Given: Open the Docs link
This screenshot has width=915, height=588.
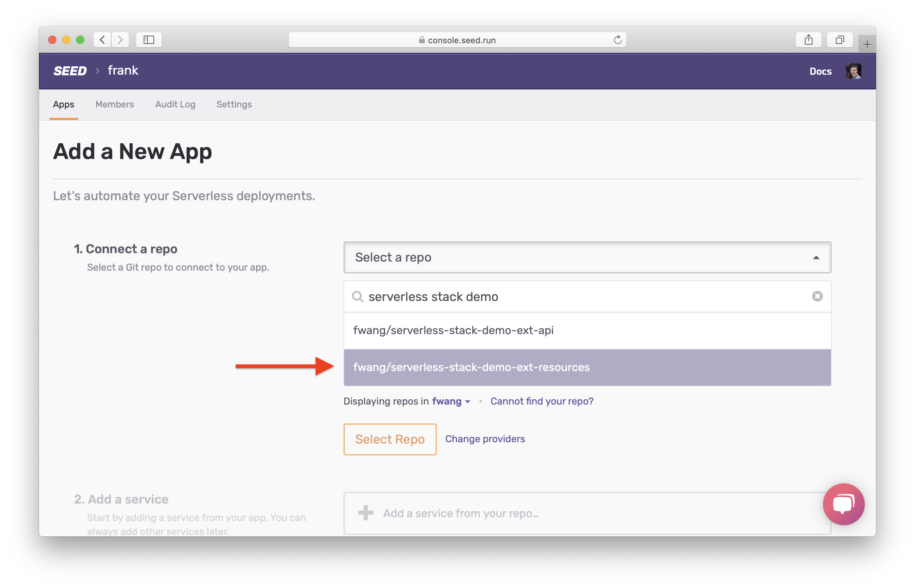Looking at the screenshot, I should coord(821,71).
